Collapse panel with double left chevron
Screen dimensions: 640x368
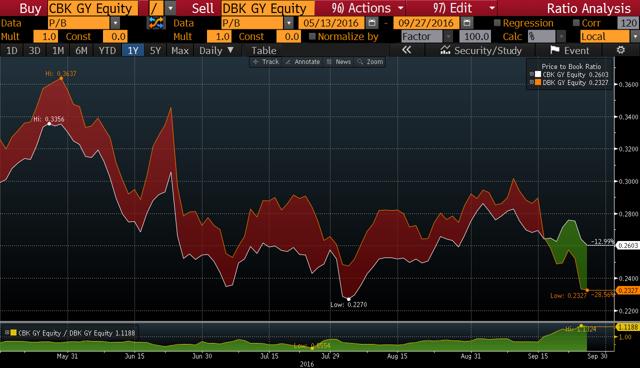(406, 50)
